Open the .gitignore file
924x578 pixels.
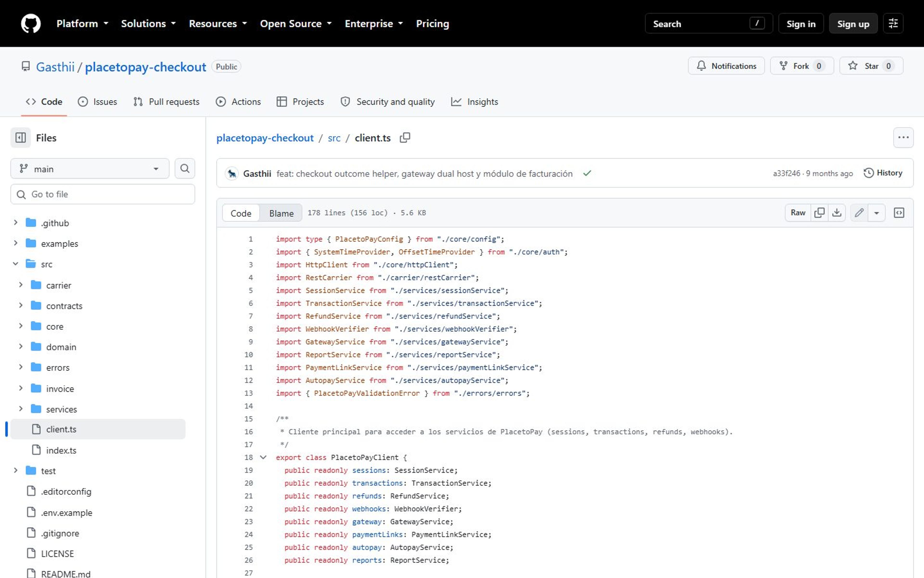(x=60, y=533)
